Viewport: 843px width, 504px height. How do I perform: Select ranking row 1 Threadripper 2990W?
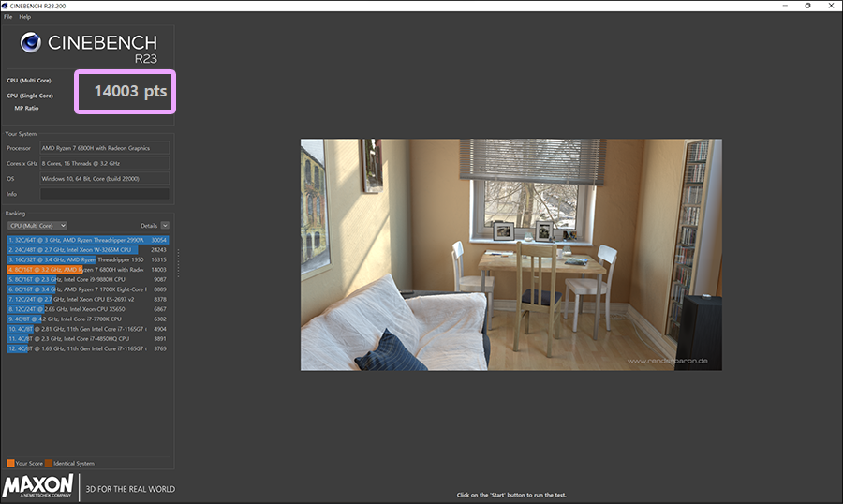[88, 240]
